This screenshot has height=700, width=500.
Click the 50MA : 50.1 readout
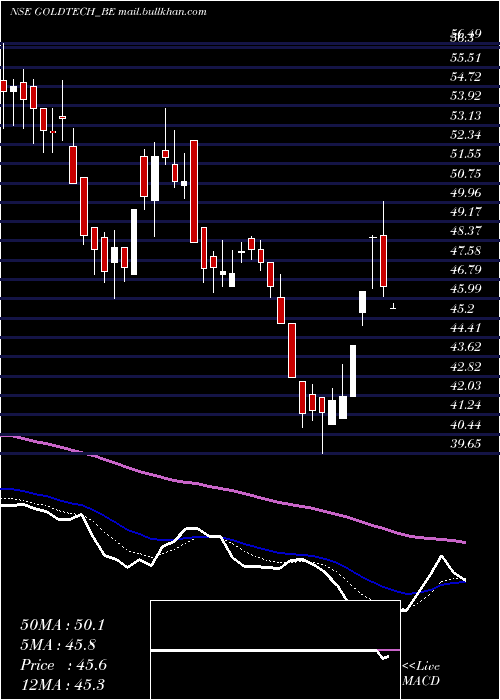pos(62,625)
